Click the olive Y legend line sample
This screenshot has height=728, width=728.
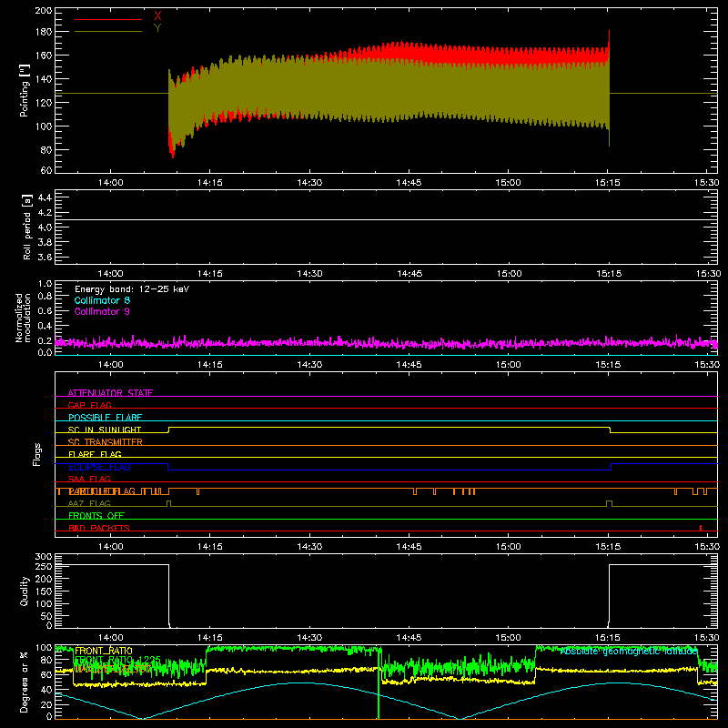click(108, 32)
